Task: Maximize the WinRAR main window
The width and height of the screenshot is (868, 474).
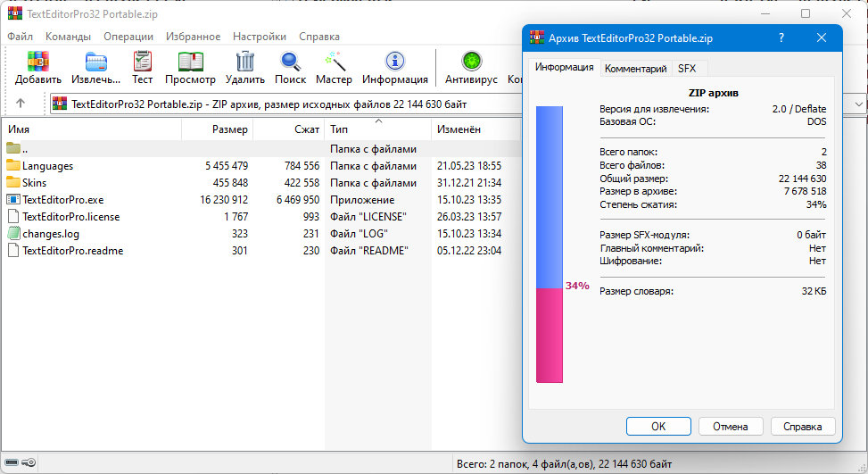Action: [x=806, y=13]
